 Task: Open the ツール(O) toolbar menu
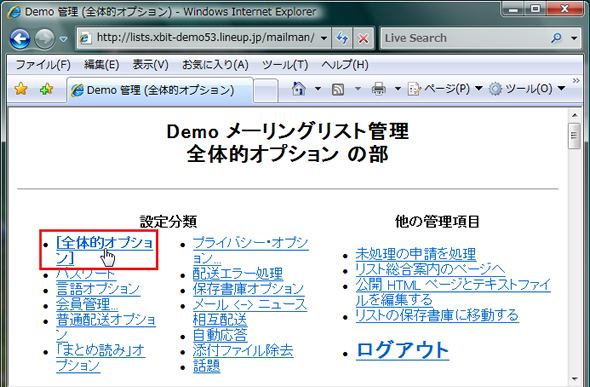click(527, 89)
